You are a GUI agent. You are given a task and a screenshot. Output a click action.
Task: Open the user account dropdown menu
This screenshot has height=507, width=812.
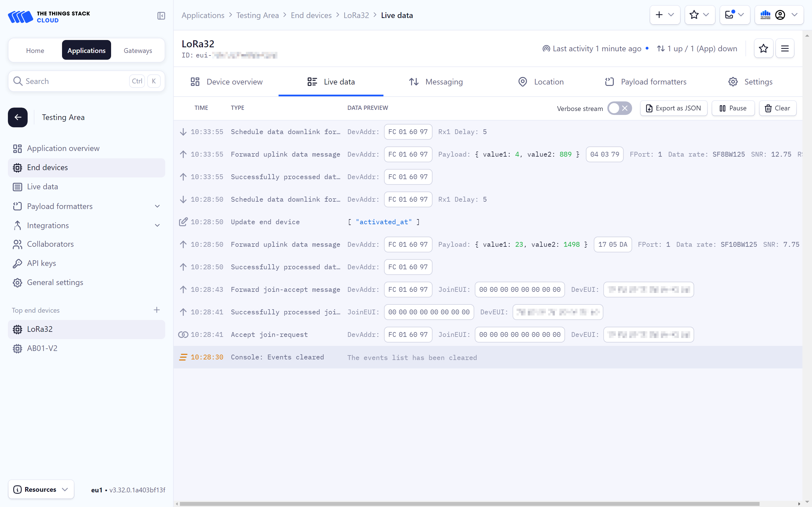coord(795,15)
